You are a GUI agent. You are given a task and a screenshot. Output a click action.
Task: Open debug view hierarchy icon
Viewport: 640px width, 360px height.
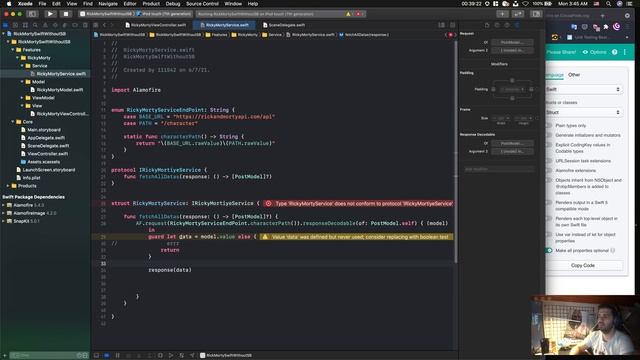160,356
